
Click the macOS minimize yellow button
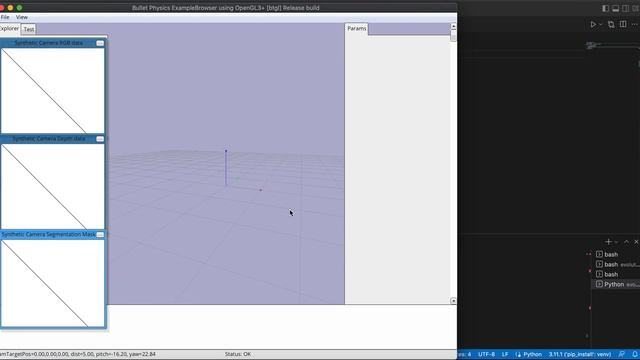10,8
